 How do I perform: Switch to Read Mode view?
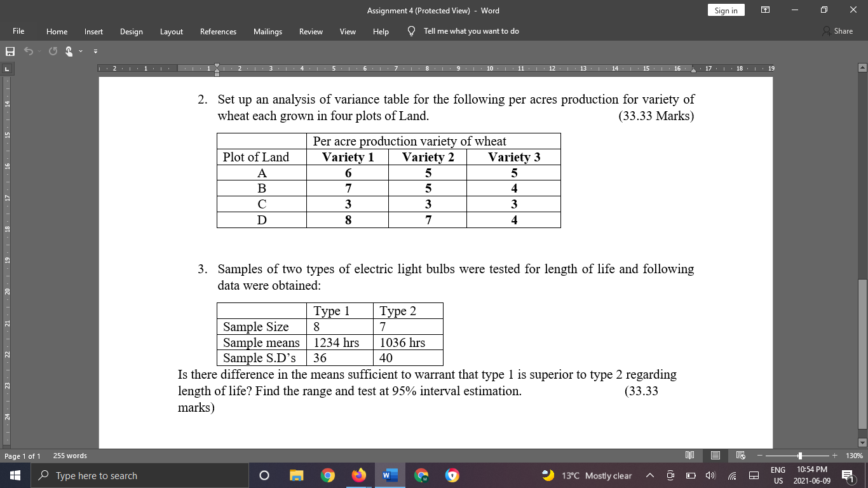(x=690, y=456)
